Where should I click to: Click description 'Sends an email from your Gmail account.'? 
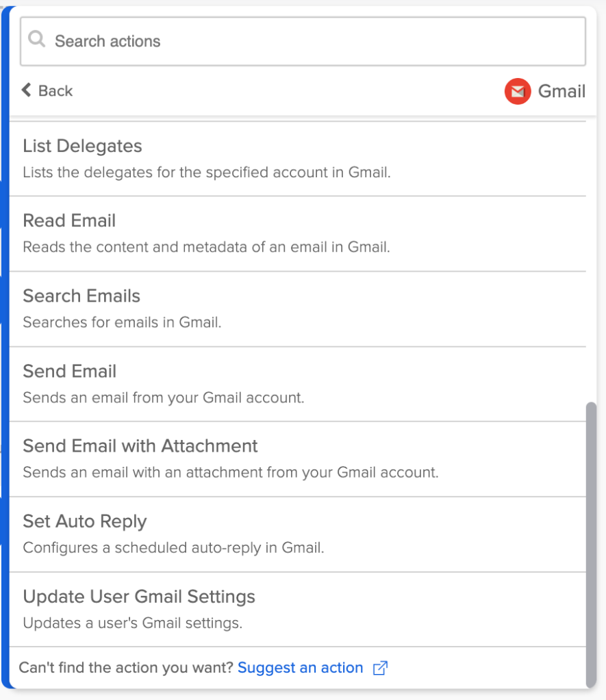point(164,398)
